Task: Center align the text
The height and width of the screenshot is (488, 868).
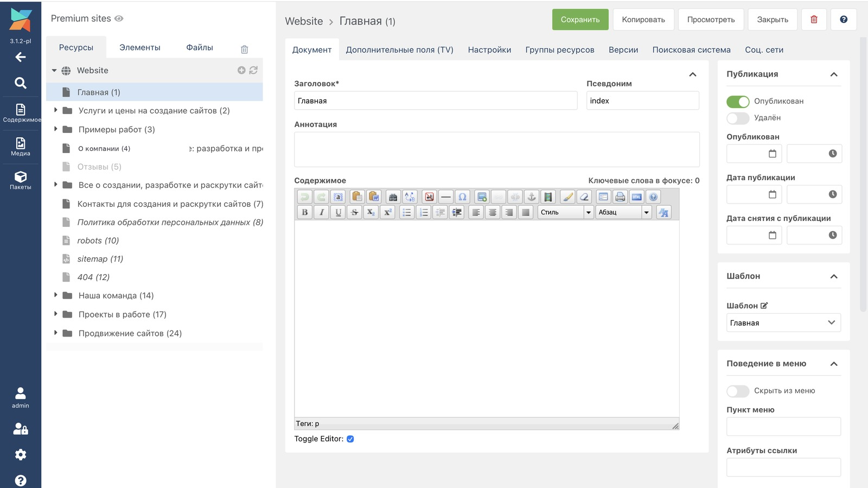Action: 493,212
